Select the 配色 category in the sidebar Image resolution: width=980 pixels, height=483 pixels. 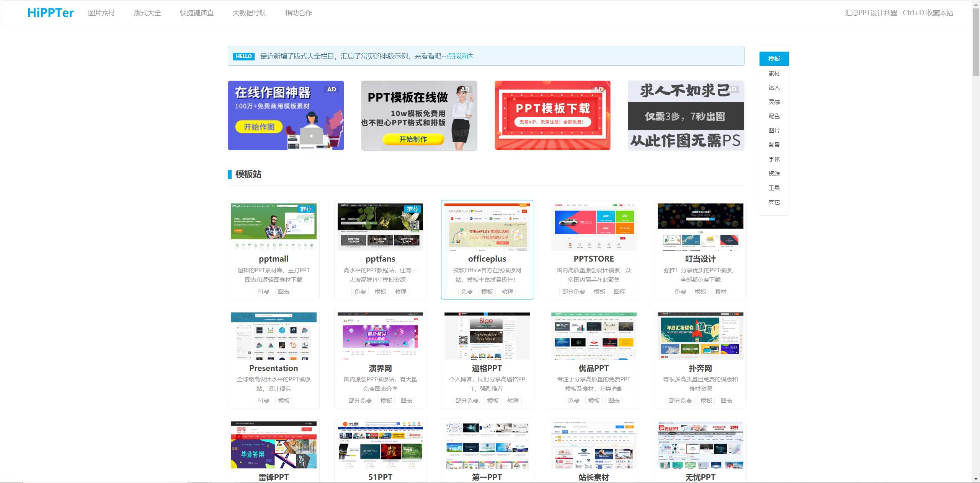tap(773, 116)
